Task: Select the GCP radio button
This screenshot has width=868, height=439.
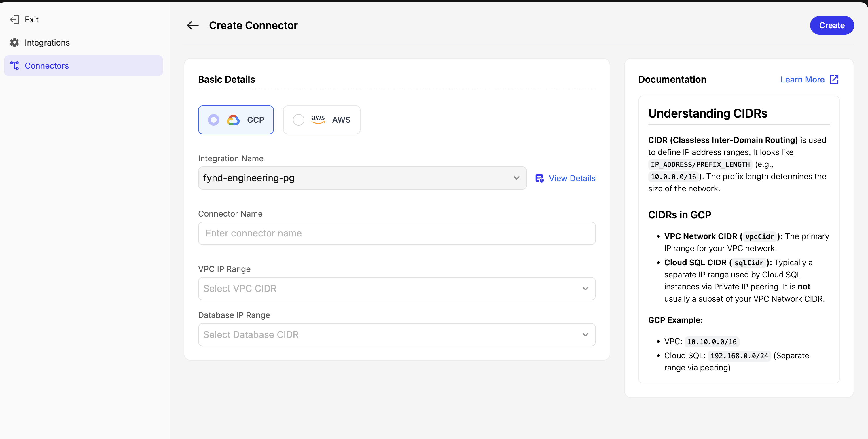Action: pos(214,120)
